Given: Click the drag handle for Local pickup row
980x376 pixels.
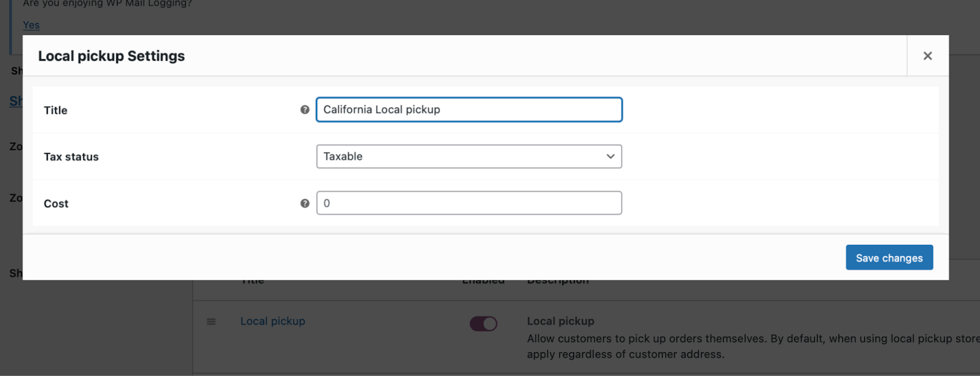Looking at the screenshot, I should click(211, 321).
